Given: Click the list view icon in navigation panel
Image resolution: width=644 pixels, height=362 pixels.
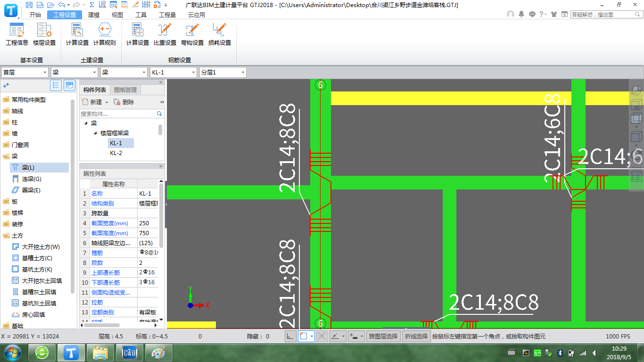Looking at the screenshot, I should click(56, 85).
